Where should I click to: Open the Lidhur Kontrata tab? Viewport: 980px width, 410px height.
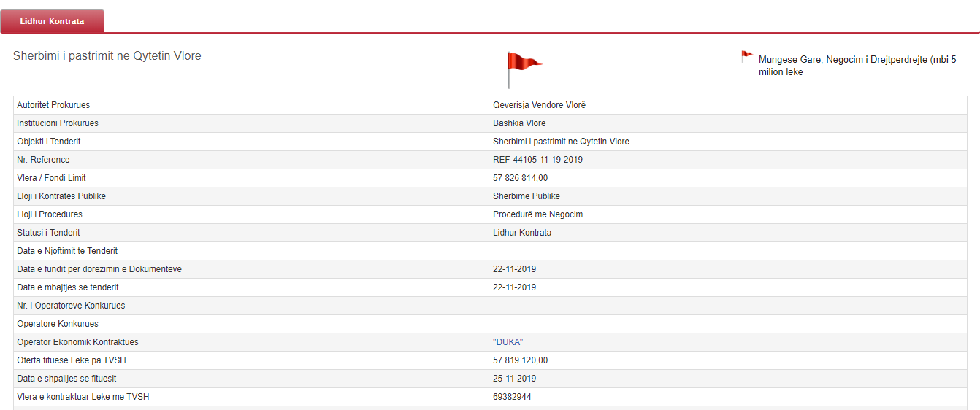coord(52,21)
